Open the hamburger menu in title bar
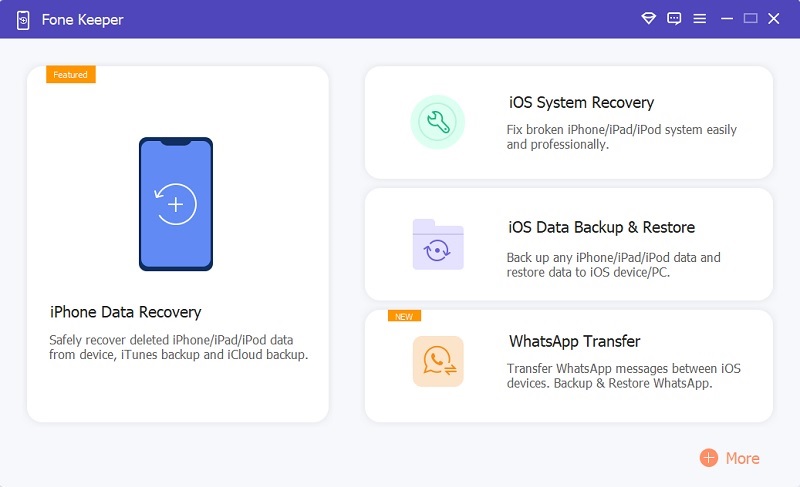This screenshot has width=800, height=487. click(x=700, y=19)
